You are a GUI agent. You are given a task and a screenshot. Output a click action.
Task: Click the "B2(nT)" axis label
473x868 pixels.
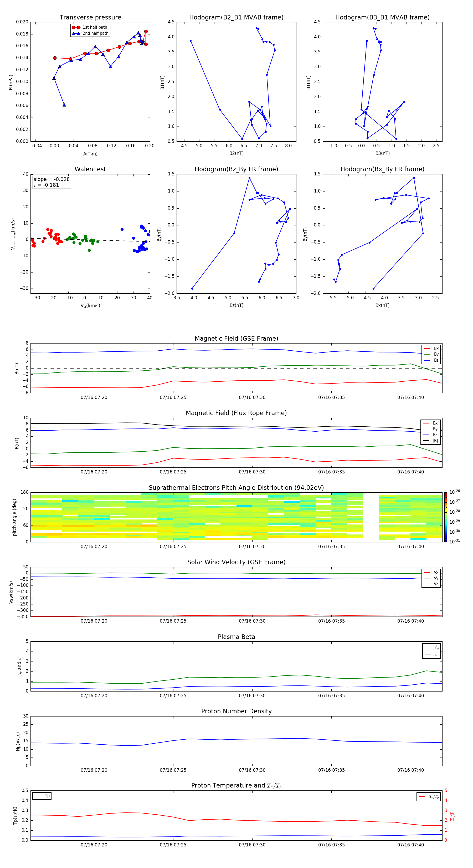(236, 153)
